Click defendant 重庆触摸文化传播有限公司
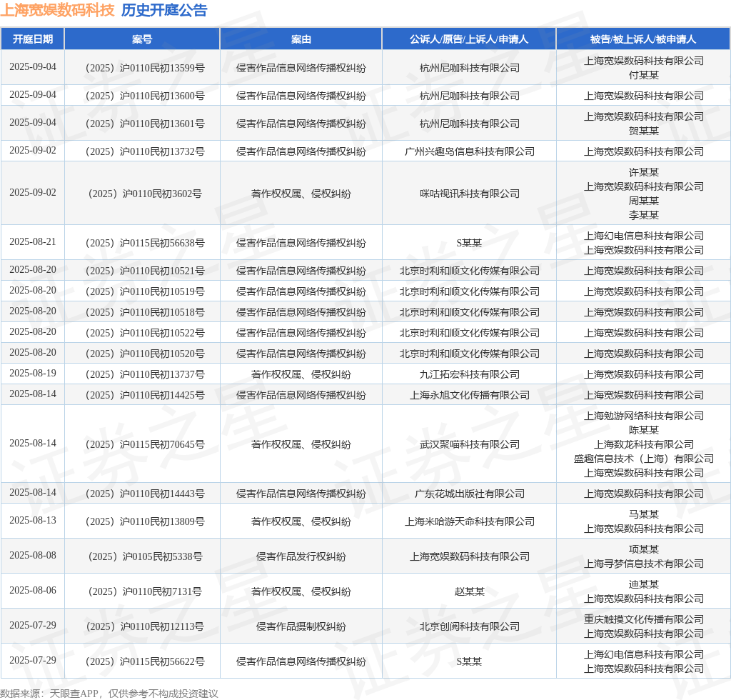Image resolution: width=731 pixels, height=700 pixels. tap(644, 620)
